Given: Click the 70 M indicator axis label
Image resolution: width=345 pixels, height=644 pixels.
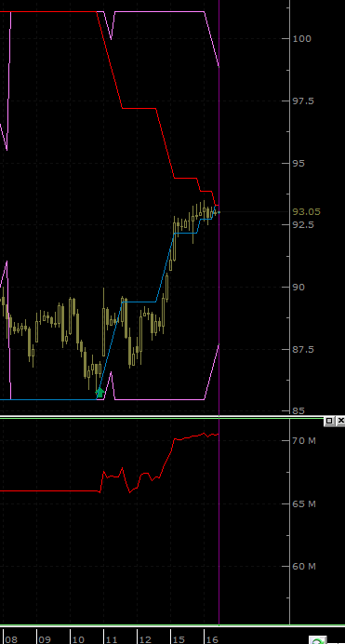Looking at the screenshot, I should [304, 441].
